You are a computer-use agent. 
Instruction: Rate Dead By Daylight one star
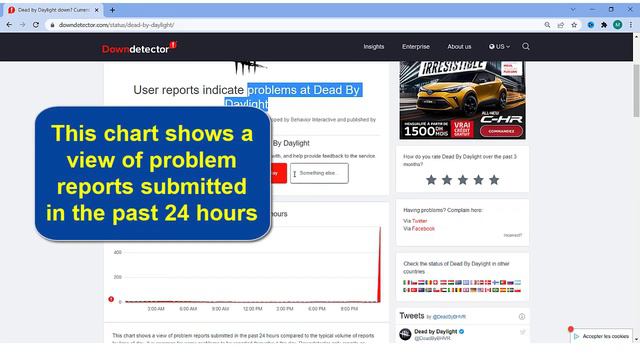[431, 180]
